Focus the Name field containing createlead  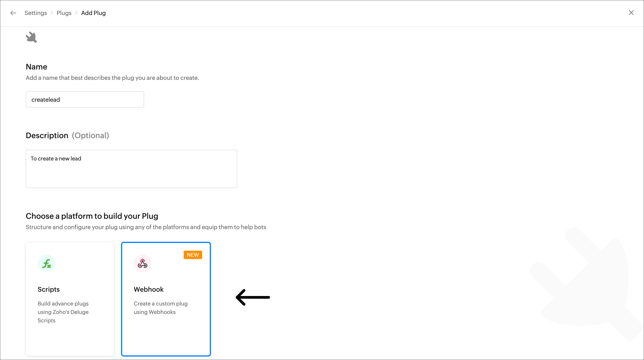pyautogui.click(x=85, y=100)
